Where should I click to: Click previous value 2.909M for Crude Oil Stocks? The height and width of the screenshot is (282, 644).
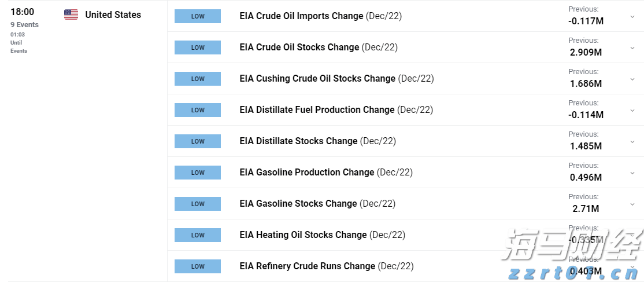tap(586, 52)
